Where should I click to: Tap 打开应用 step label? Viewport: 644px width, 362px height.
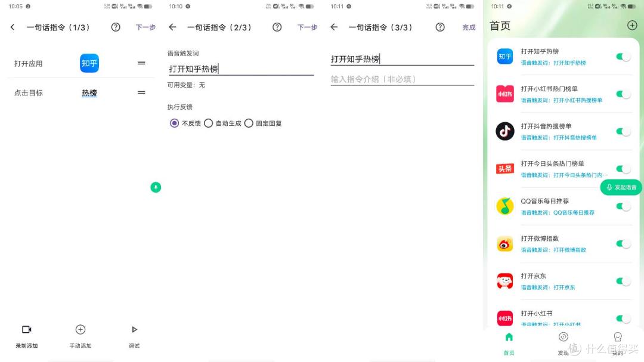point(29,63)
